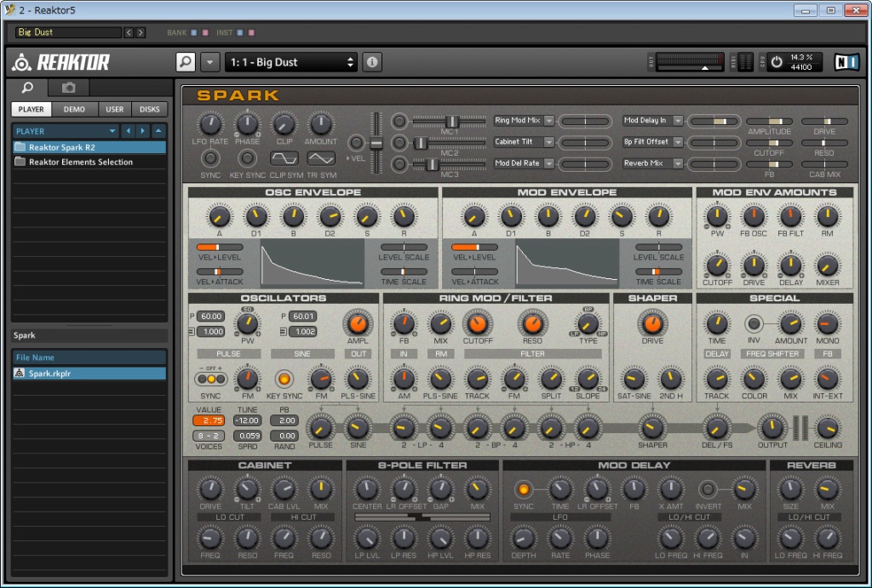The width and height of the screenshot is (872, 588).
Task: Switch to the DISKS tab
Action: [150, 110]
